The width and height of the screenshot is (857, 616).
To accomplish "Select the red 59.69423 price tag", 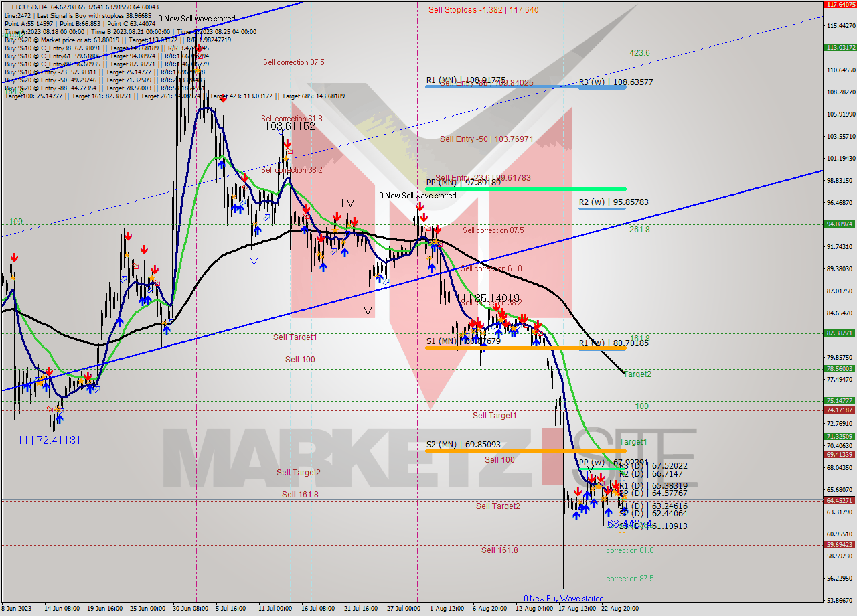I will (840, 545).
